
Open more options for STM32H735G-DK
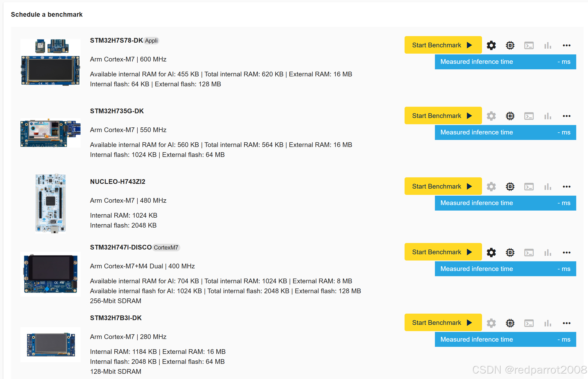click(567, 116)
